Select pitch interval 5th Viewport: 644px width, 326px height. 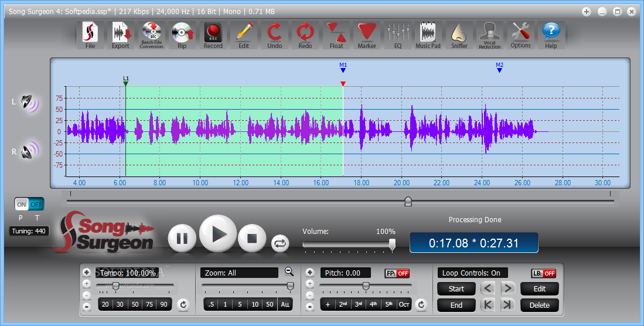click(389, 305)
